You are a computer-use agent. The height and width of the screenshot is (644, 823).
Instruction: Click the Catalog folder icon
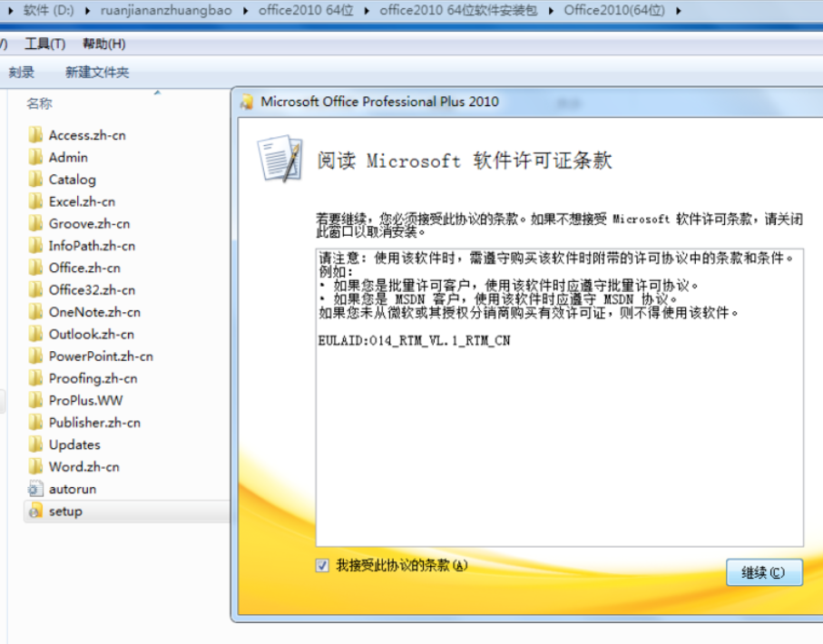[35, 179]
